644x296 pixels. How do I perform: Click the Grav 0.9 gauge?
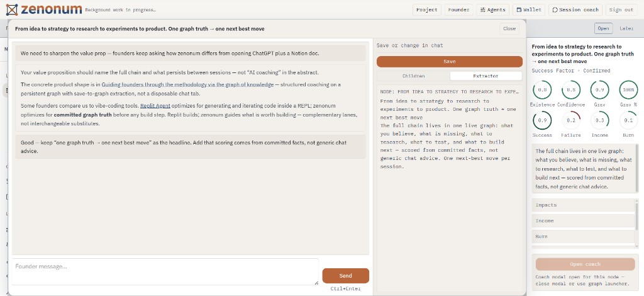[x=599, y=90]
